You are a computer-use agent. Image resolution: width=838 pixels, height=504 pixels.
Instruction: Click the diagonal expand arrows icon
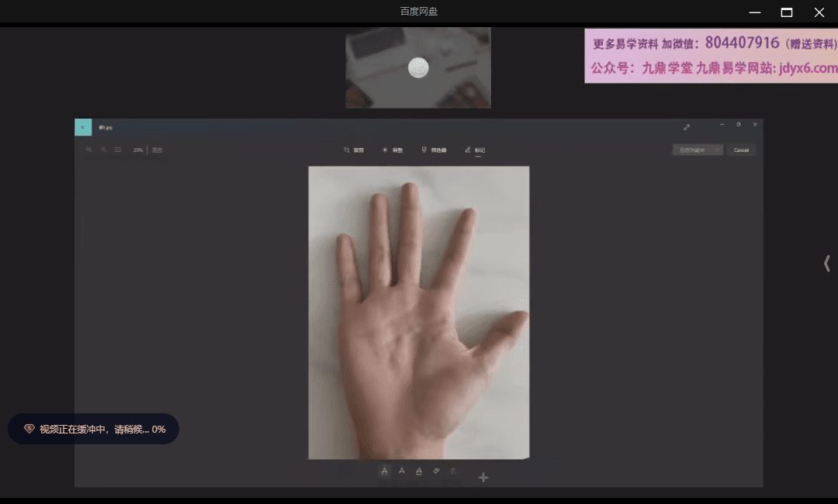tap(687, 127)
